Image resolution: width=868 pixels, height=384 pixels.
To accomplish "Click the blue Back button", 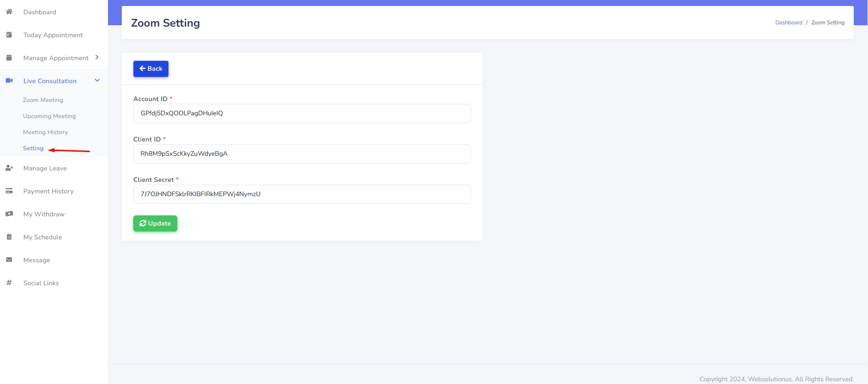I will point(151,68).
